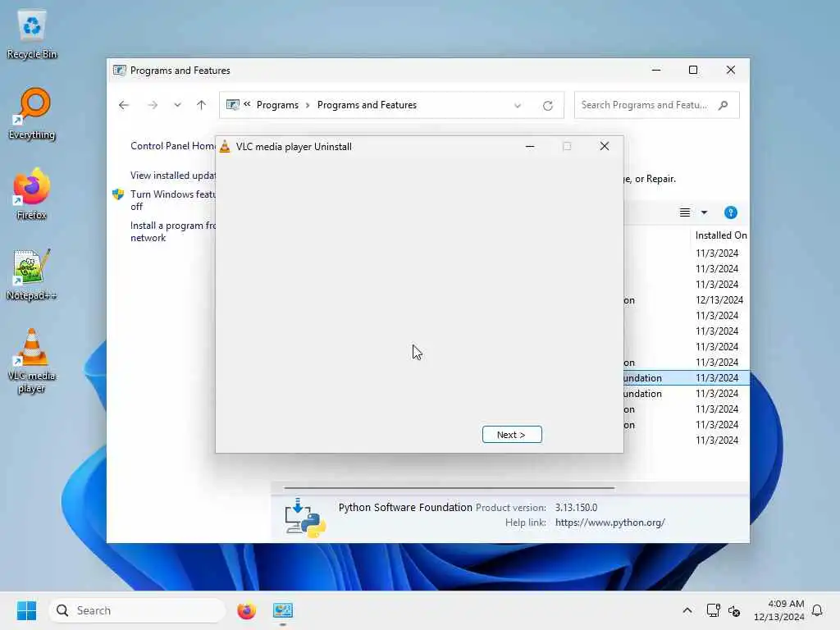Click the 3.13.150.0 product version value

(x=576, y=507)
